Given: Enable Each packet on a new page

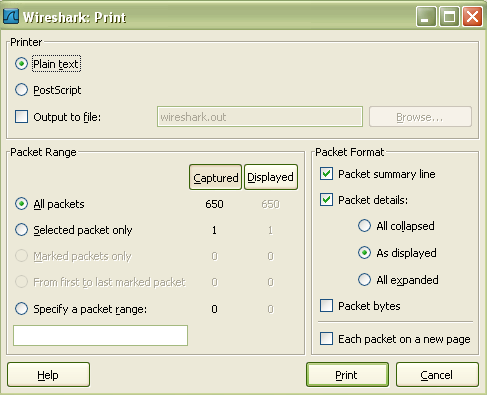Looking at the screenshot, I should coord(326,338).
